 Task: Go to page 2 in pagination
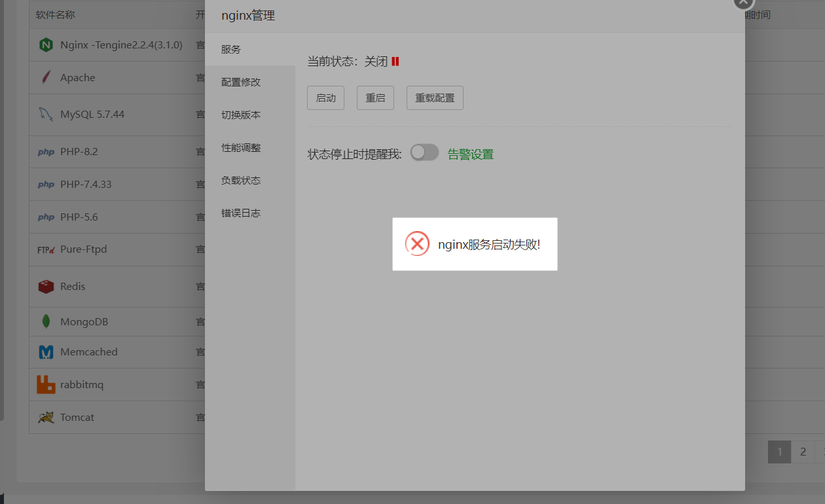pyautogui.click(x=803, y=452)
